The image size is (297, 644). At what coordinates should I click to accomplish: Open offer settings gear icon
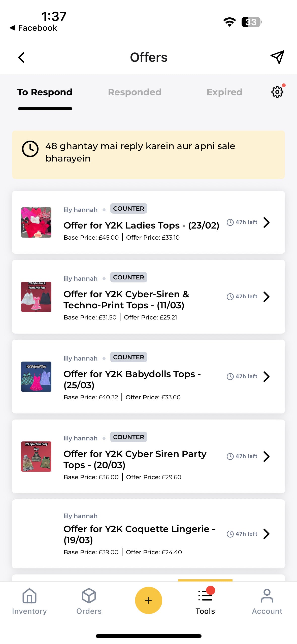click(277, 92)
